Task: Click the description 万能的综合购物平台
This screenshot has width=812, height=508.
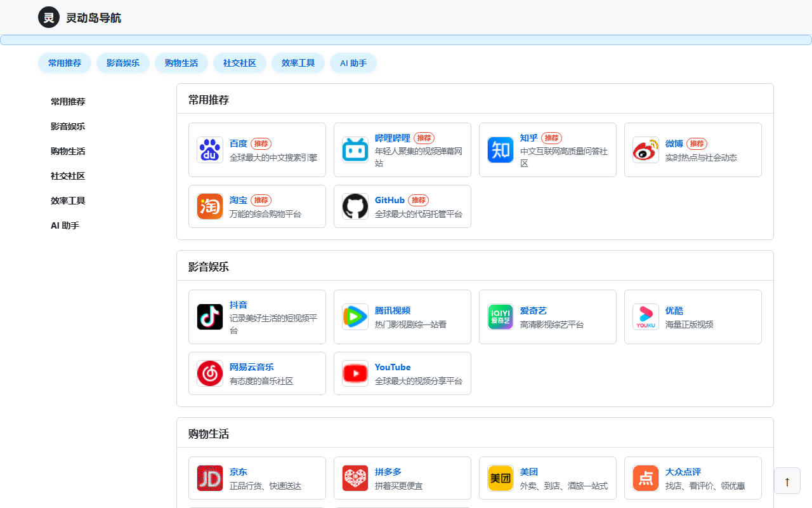Action: [x=265, y=214]
